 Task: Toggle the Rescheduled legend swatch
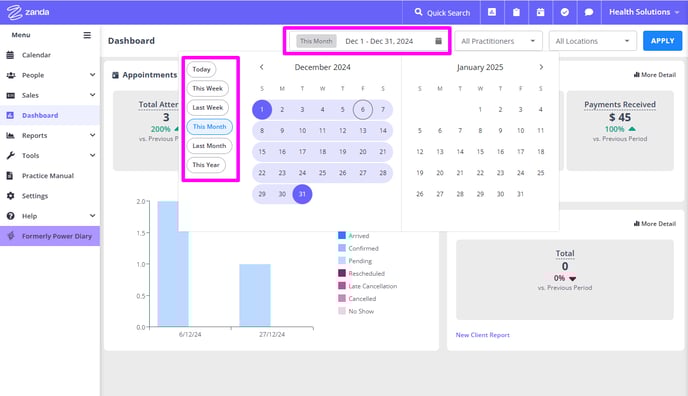coord(342,273)
